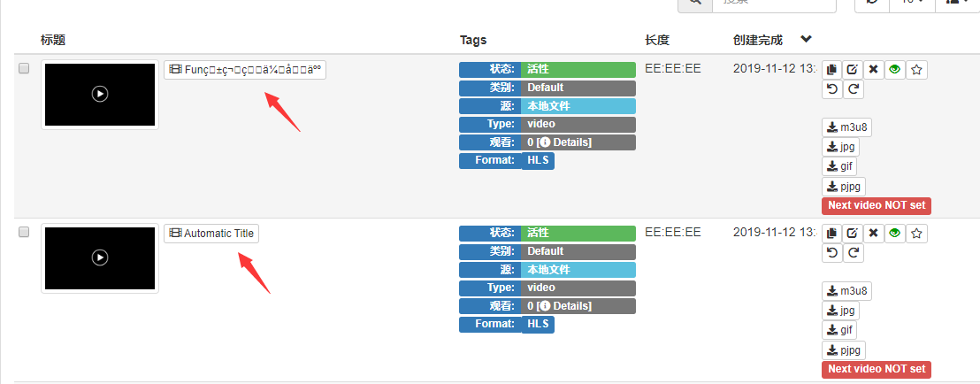Favorite the first video with the star icon
The width and height of the screenshot is (980, 384).
tap(917, 70)
